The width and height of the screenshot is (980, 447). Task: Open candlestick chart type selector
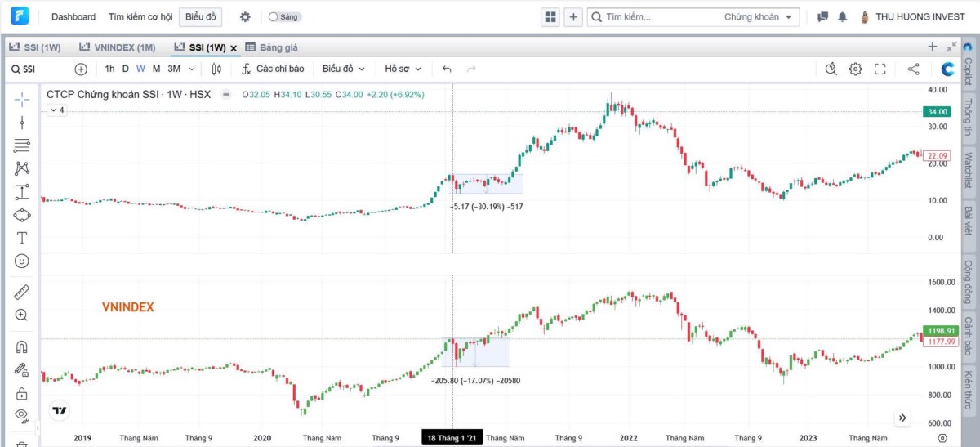(216, 69)
